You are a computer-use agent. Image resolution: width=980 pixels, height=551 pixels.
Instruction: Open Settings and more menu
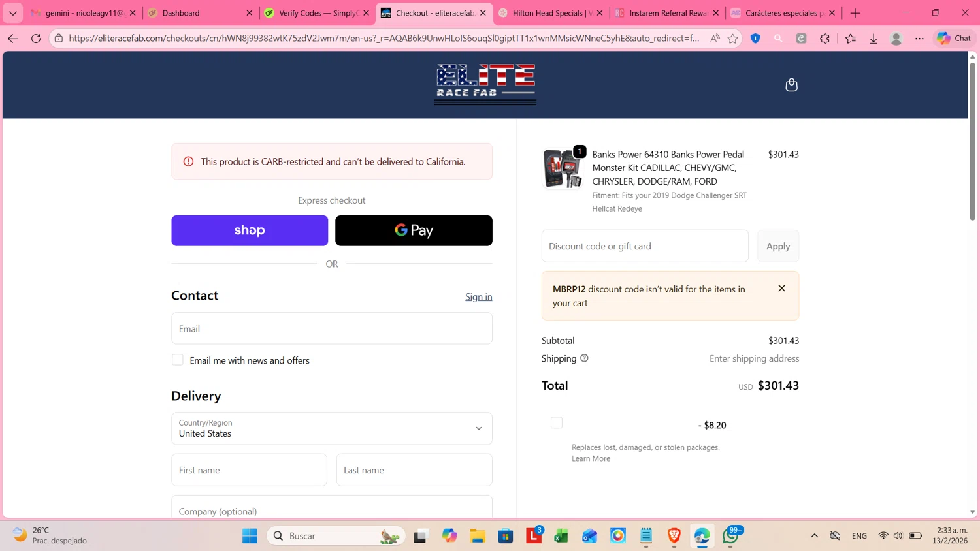pyautogui.click(x=919, y=39)
